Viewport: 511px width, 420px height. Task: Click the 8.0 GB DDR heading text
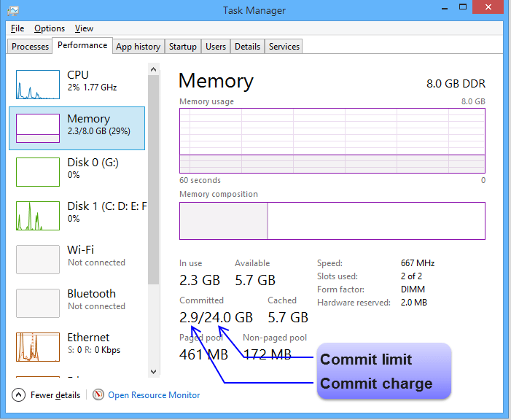[x=456, y=83]
